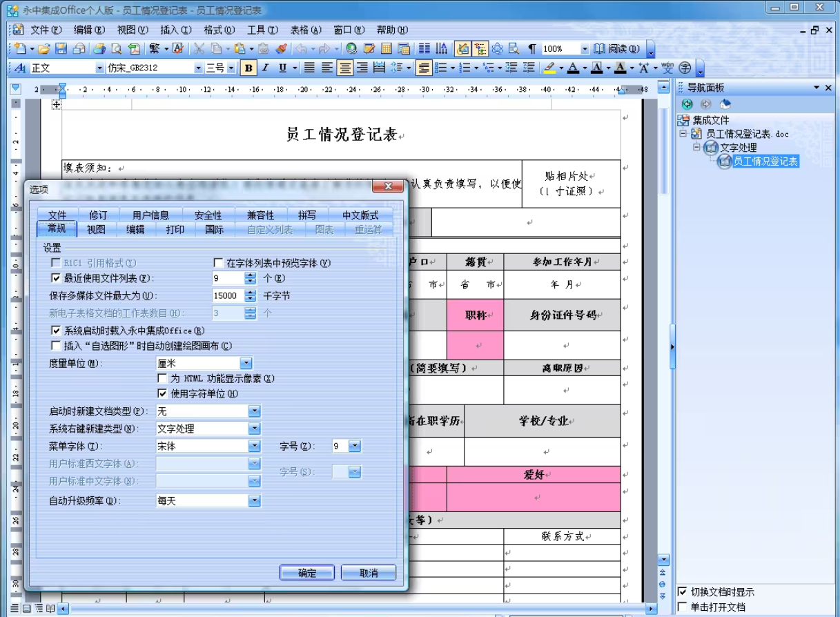This screenshot has width=840, height=617.
Task: Click the Align Right icon
Action: point(362,68)
